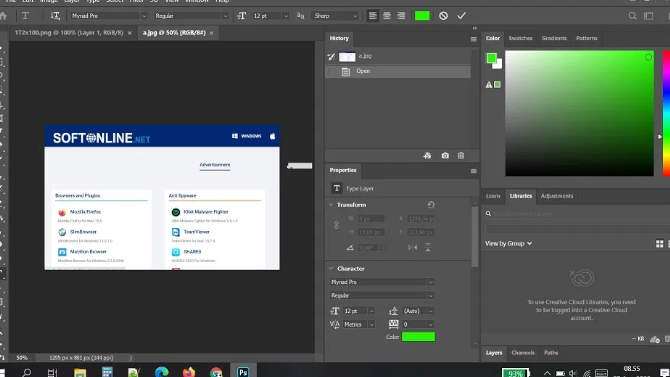Switch to the Adjustments tab
This screenshot has width=670, height=377.
pos(557,196)
